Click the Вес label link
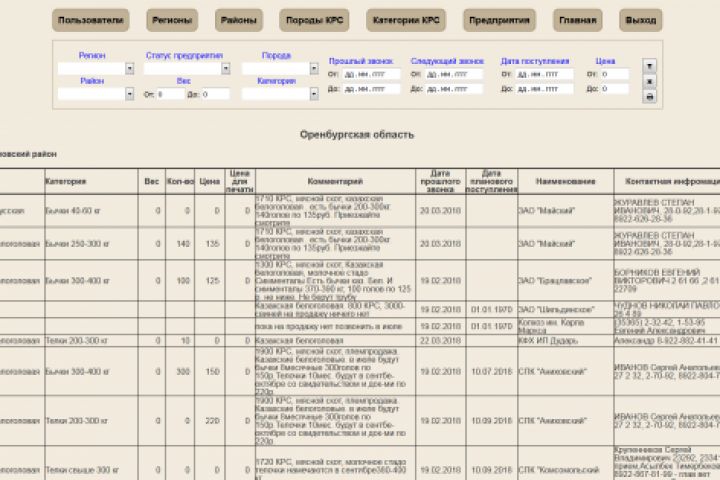 coord(184,81)
